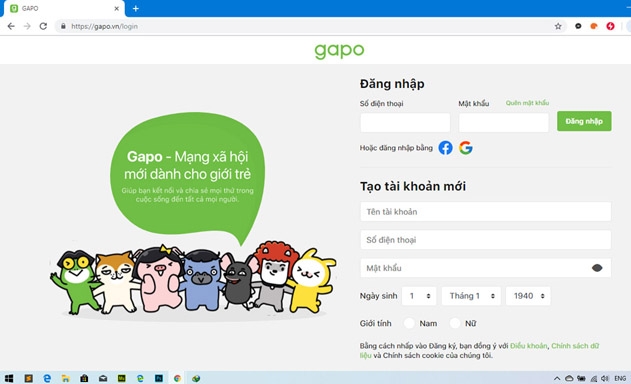This screenshot has width=631, height=384.
Task: Click the Google login icon
Action: (466, 148)
